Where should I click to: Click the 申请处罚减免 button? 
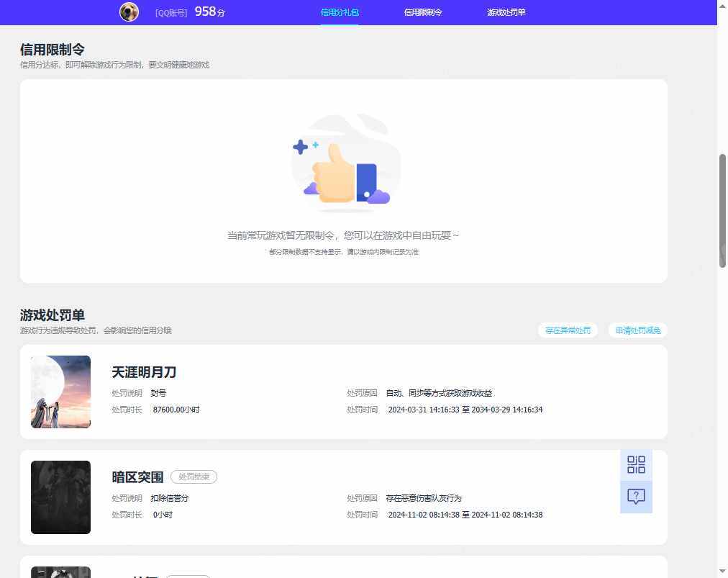click(638, 330)
